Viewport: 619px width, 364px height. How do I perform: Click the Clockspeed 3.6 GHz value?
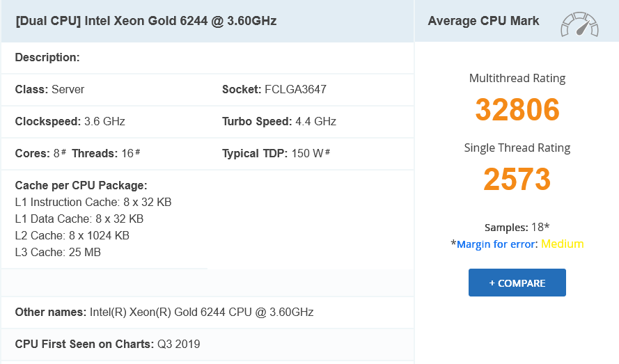pyautogui.click(x=104, y=121)
